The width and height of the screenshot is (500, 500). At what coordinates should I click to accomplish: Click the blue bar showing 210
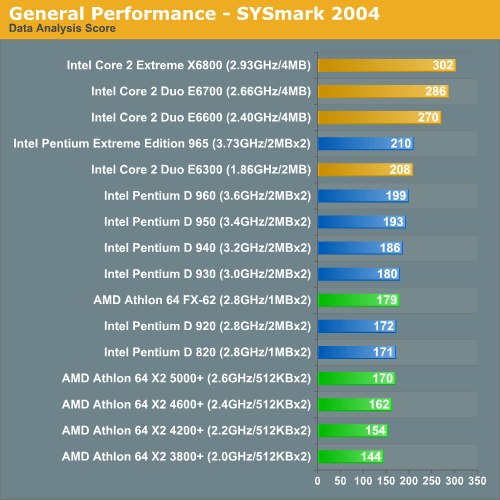[x=366, y=144]
